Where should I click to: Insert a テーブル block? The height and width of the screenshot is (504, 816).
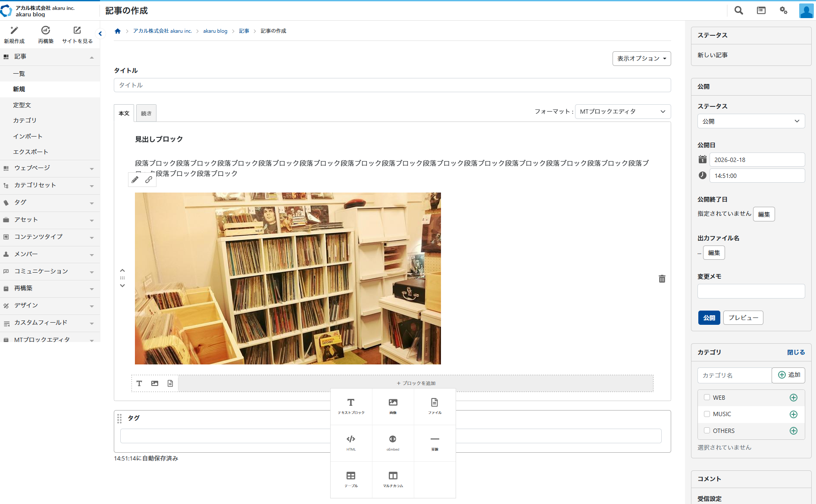[x=351, y=479]
